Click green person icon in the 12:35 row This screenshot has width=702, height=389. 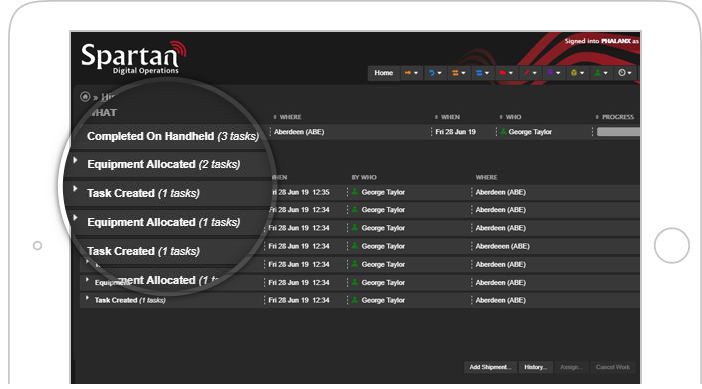355,192
